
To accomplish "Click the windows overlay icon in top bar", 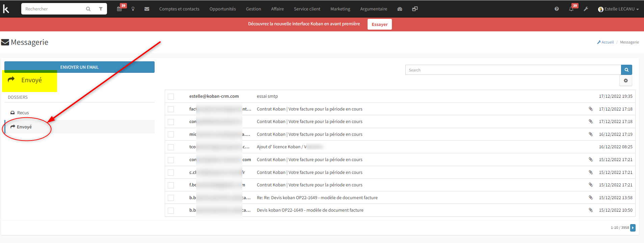I will [415, 9].
